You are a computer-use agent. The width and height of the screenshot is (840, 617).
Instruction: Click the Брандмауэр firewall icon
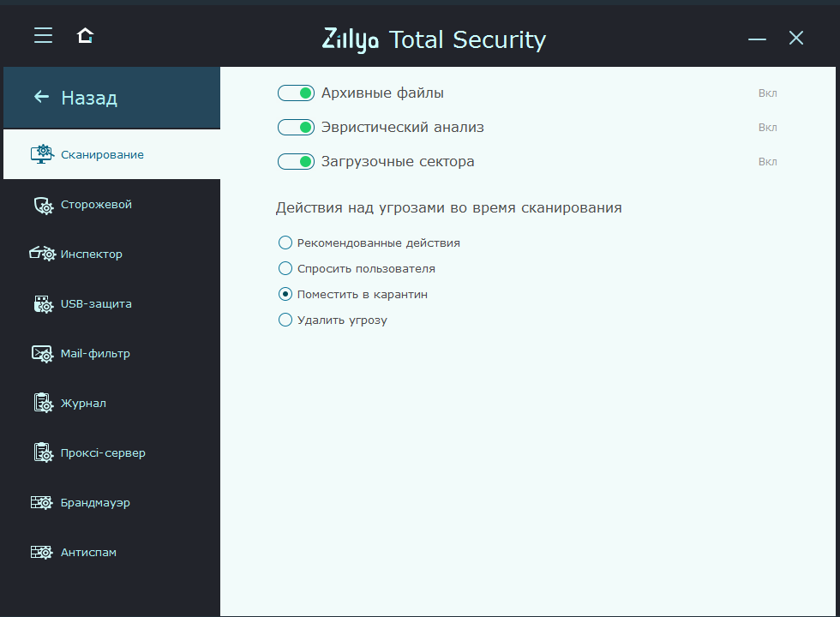click(42, 503)
